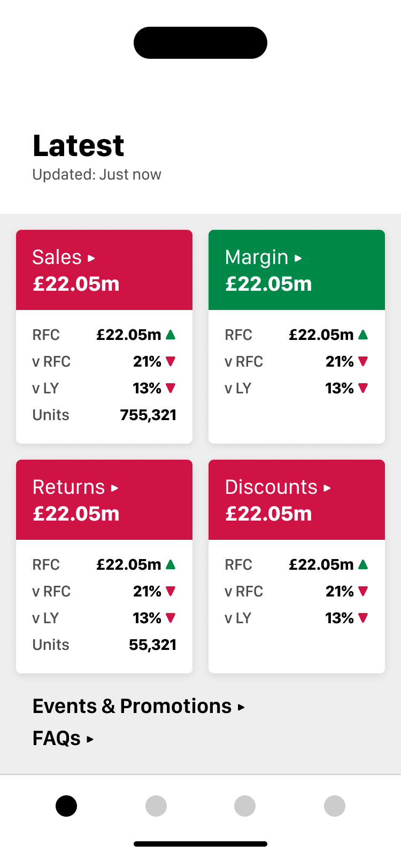The width and height of the screenshot is (401, 868).
Task: Click green up arrow beside Discounts RFC
Action: (x=363, y=564)
